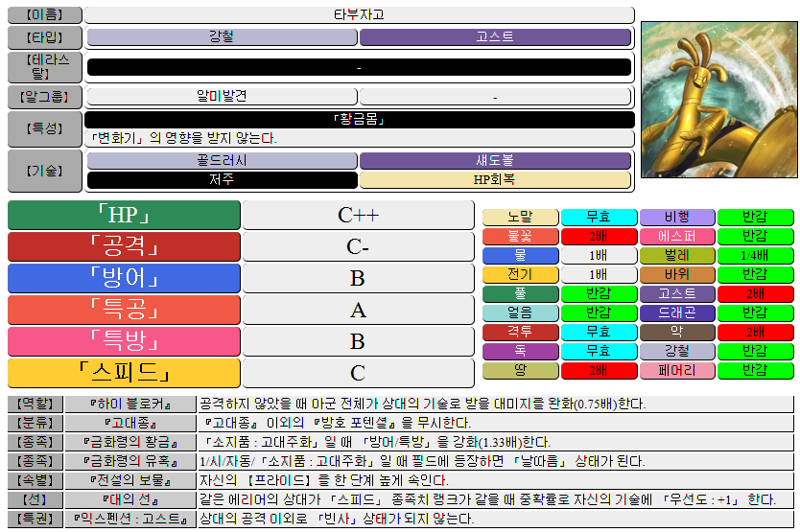Screen dimensions: 800x532
Task: Click the 『전설의 보물』 attribute entry
Action: [130, 480]
